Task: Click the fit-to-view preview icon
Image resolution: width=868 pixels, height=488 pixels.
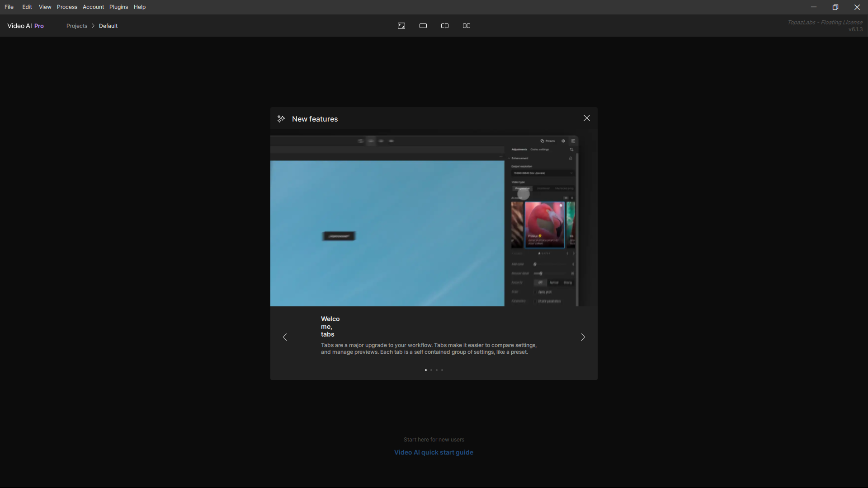Action: [x=401, y=26]
